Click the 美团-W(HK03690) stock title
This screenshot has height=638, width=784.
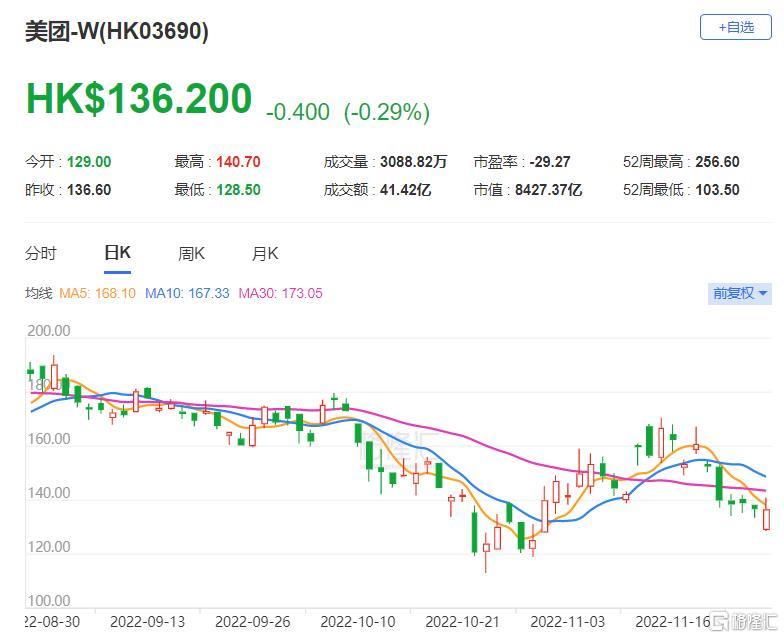[117, 32]
